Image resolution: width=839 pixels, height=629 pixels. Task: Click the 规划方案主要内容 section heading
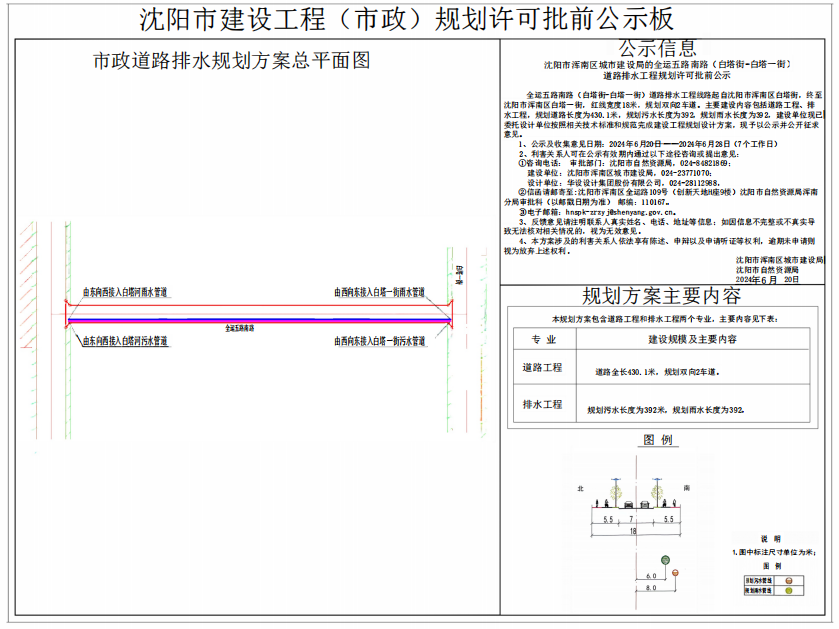click(x=661, y=297)
